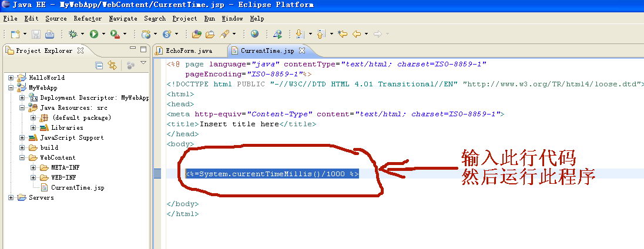Go to last edit location icon

point(342,35)
